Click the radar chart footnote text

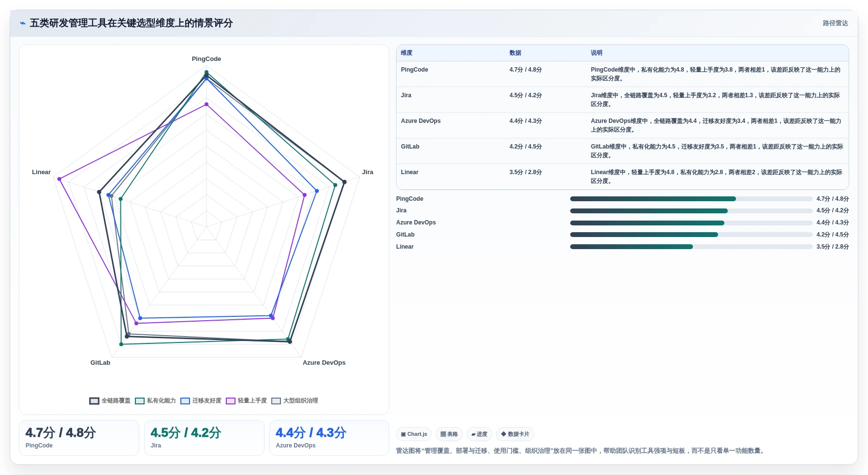[x=581, y=451]
